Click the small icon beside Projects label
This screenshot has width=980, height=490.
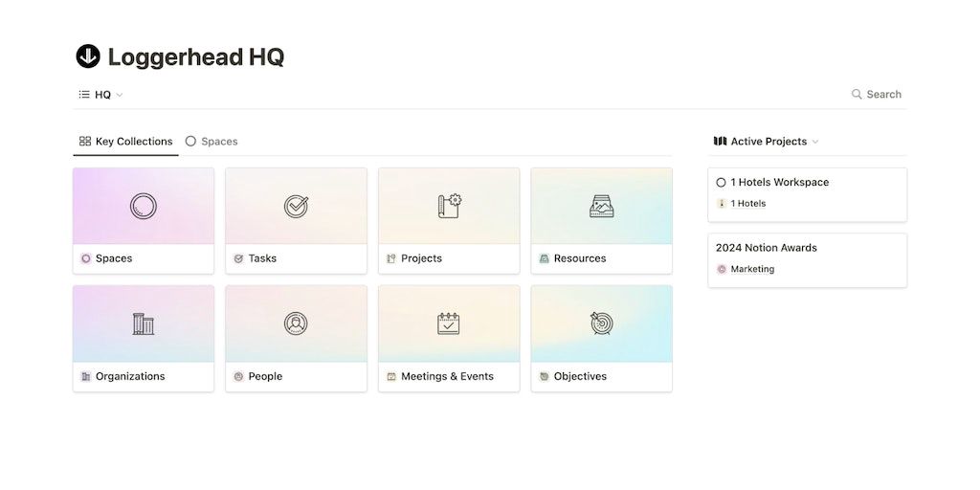(391, 258)
